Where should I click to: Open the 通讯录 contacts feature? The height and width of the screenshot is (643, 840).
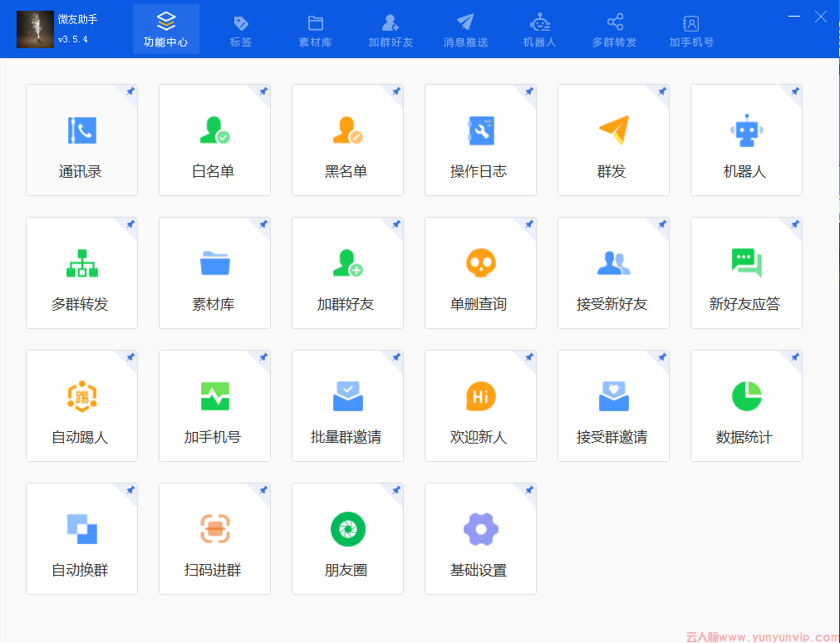tap(81, 140)
